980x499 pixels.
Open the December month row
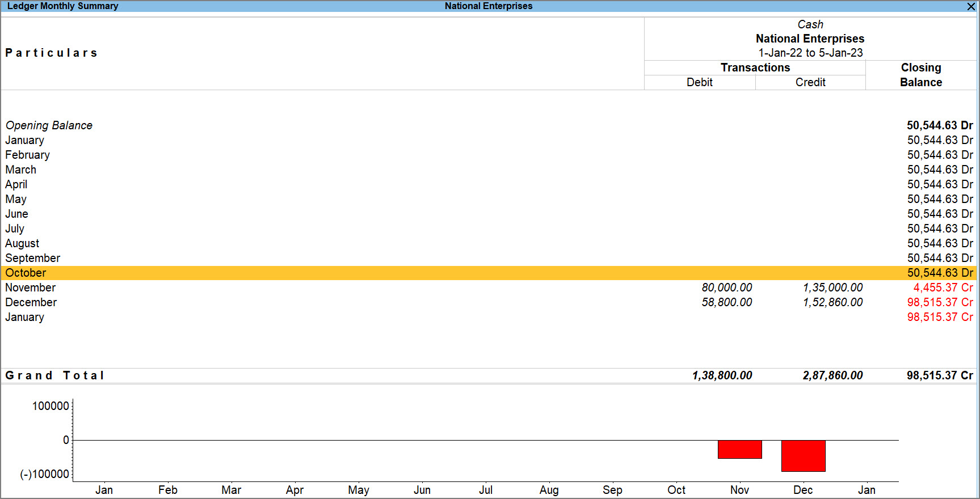(x=489, y=302)
